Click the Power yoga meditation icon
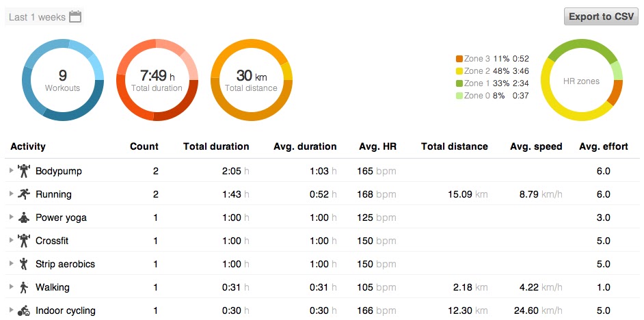Image resolution: width=644 pixels, height=320 pixels. [24, 217]
